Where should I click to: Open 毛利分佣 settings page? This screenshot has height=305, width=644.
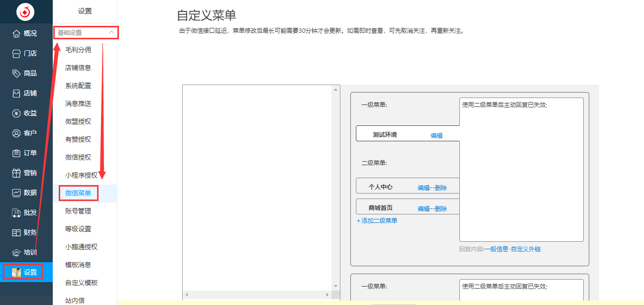click(78, 50)
